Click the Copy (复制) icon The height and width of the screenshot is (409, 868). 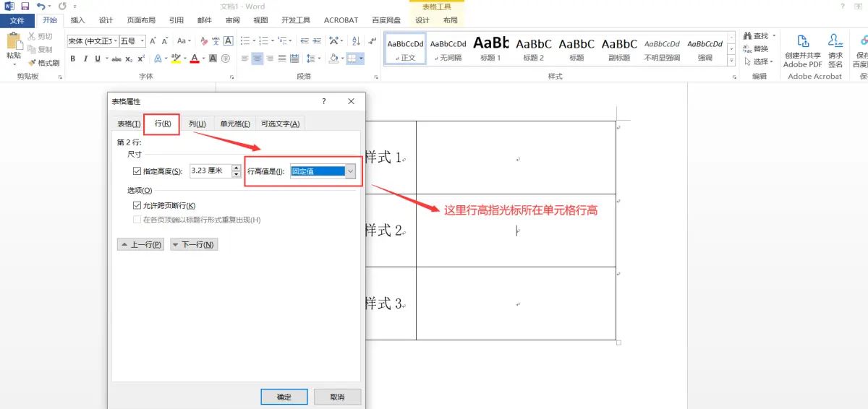click(33, 49)
